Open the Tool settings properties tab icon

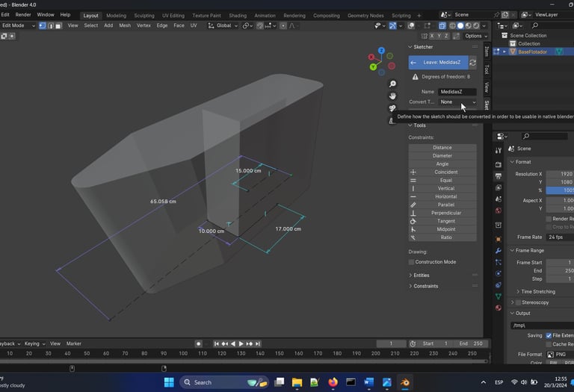click(x=499, y=151)
